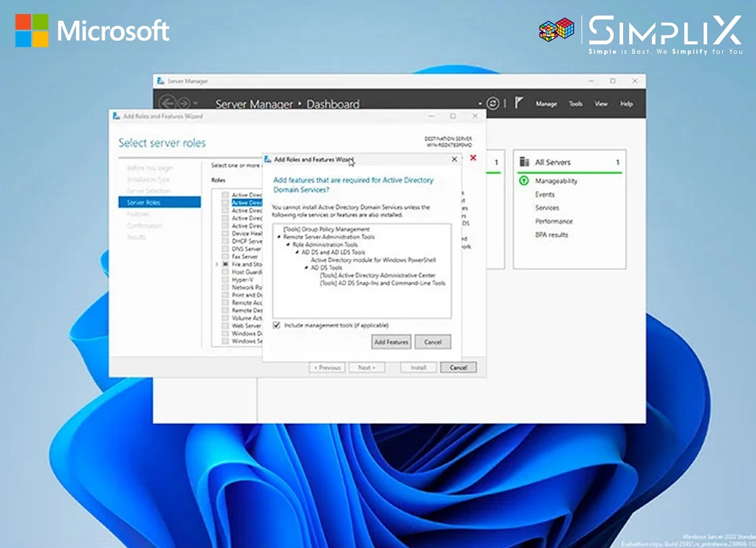
Task: Check the Hyper-V role checkbox
Action: point(225,279)
